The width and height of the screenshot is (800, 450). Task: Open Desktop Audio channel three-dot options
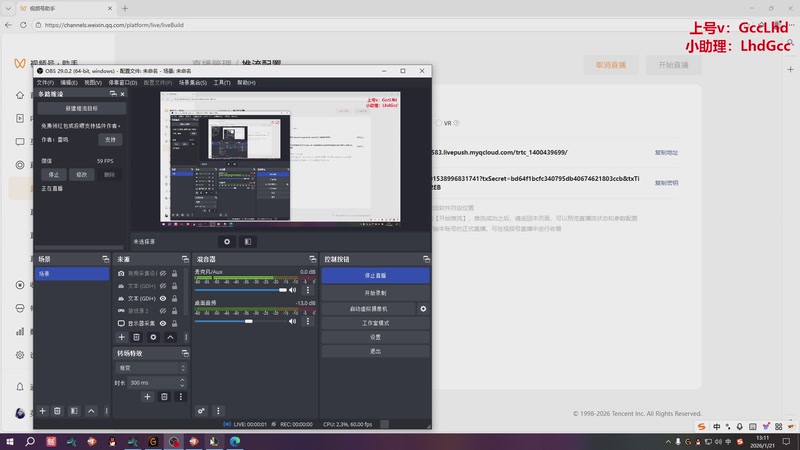coord(308,321)
